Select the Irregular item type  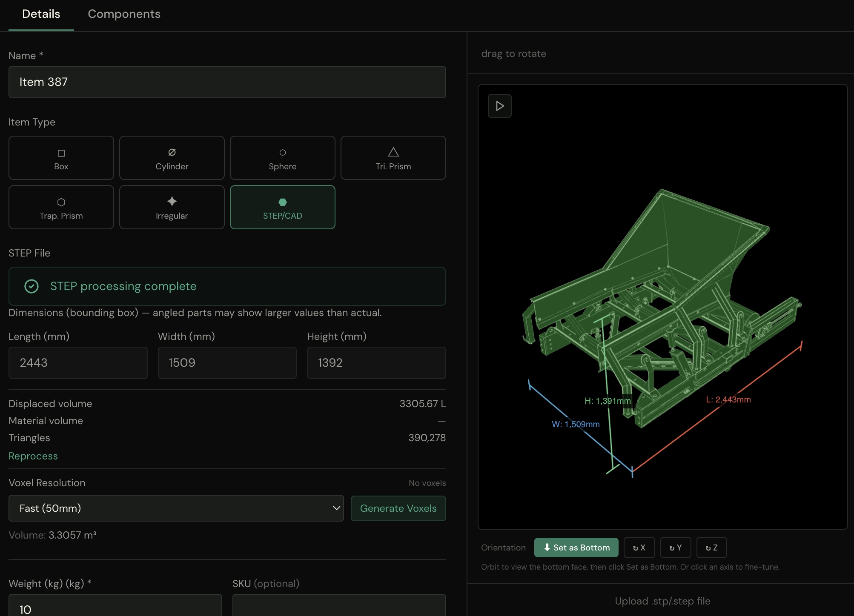[x=172, y=207]
